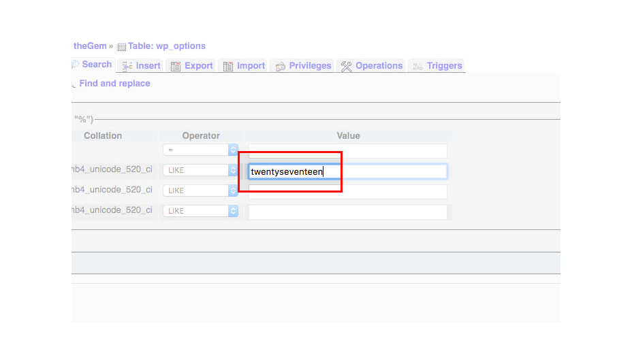
Task: Click the Triggers tab's icon
Action: click(418, 67)
